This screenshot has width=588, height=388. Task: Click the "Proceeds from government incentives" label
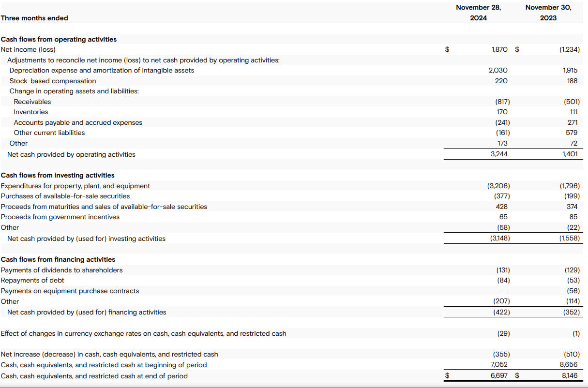point(60,217)
